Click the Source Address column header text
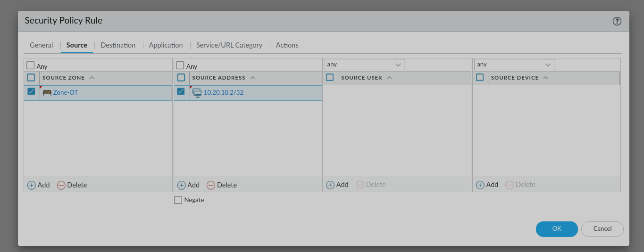644x252 pixels. click(219, 78)
